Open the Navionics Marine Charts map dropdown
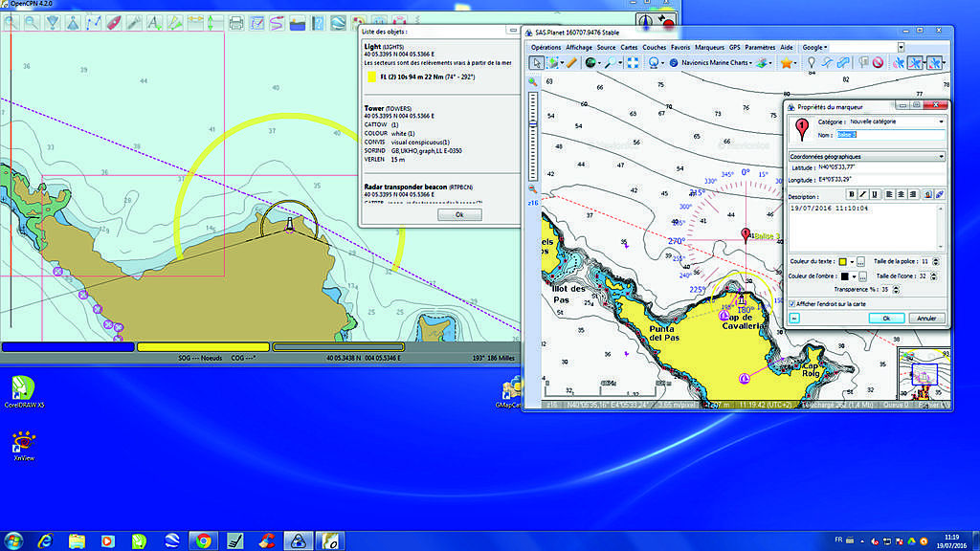The image size is (980, 551). click(750, 63)
